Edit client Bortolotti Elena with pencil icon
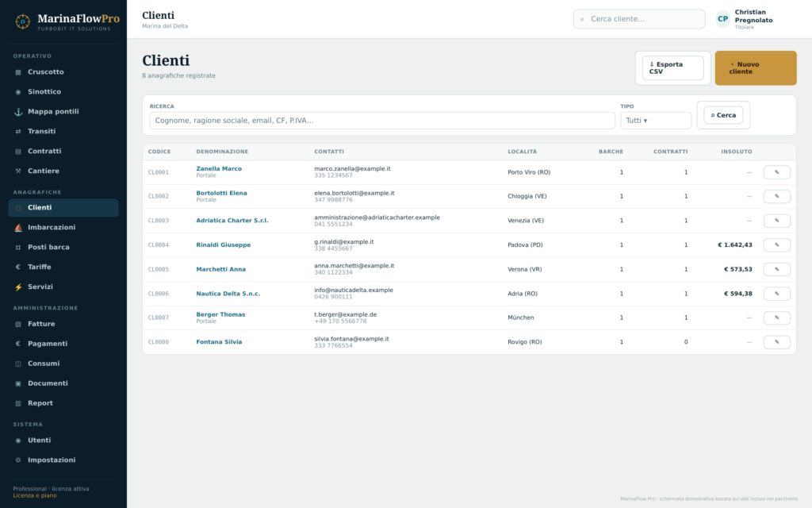Viewport: 812px width, 508px height. [777, 197]
